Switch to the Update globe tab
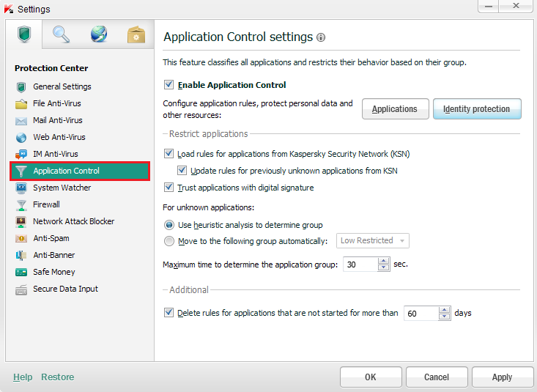The height and width of the screenshot is (392, 537). click(x=99, y=34)
